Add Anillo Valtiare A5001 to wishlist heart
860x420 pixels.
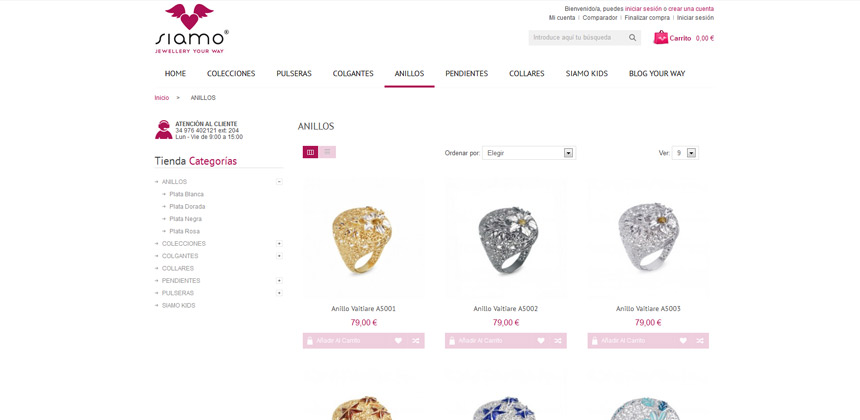pos(398,340)
